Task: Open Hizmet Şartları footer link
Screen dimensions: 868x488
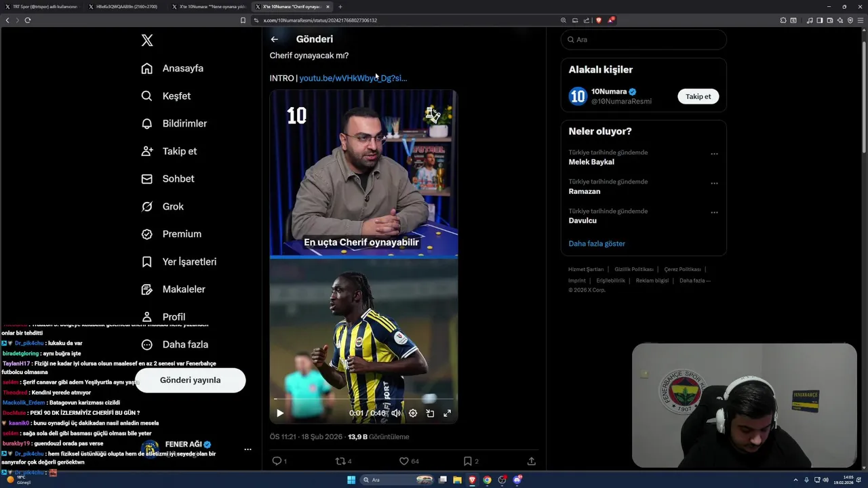Action: [586, 269]
